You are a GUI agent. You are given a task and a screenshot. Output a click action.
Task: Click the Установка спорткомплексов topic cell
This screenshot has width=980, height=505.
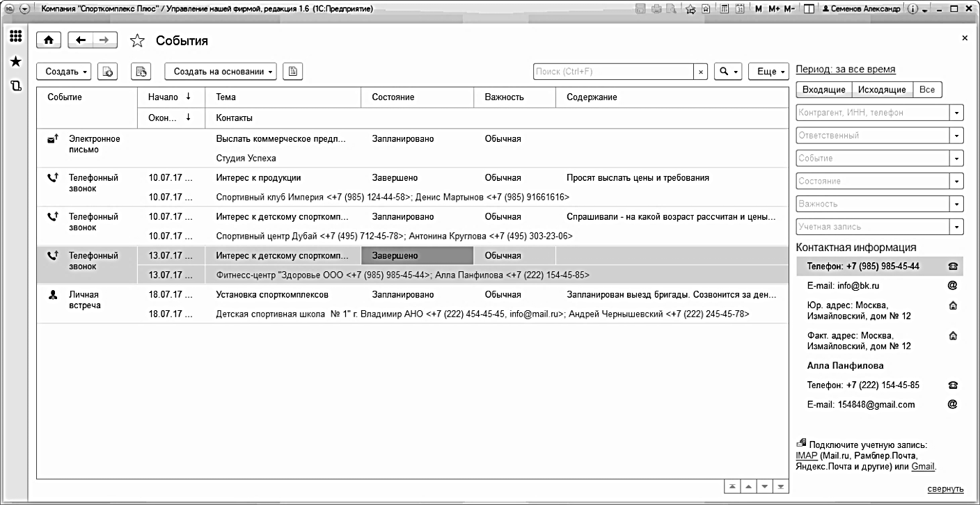click(284, 294)
